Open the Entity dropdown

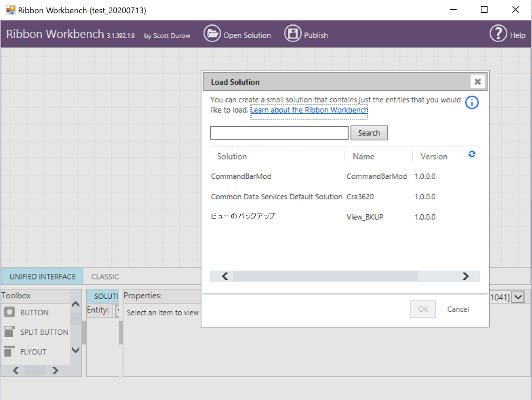point(117,310)
